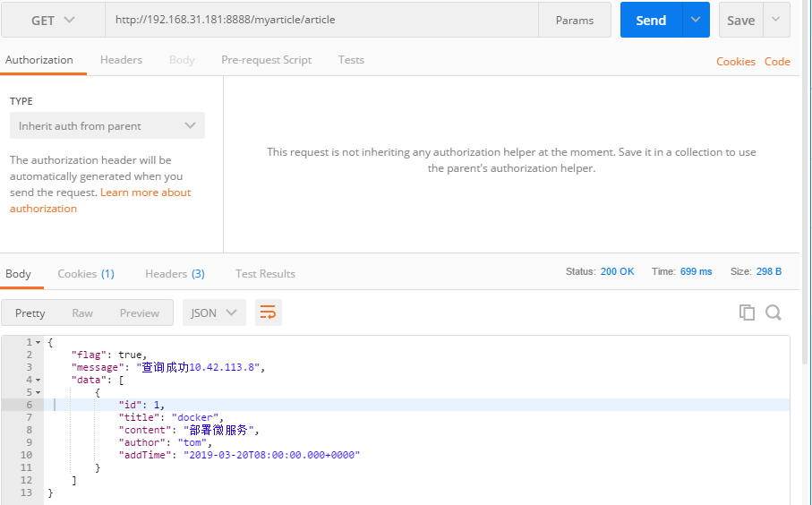Open the Tests tab
The width and height of the screenshot is (812, 505).
(351, 60)
